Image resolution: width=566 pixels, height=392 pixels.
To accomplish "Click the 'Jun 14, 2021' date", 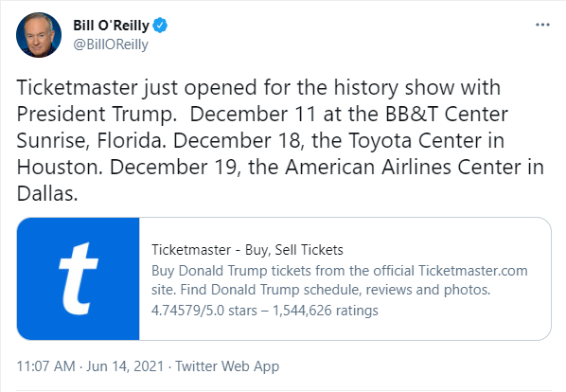I will (x=125, y=366).
